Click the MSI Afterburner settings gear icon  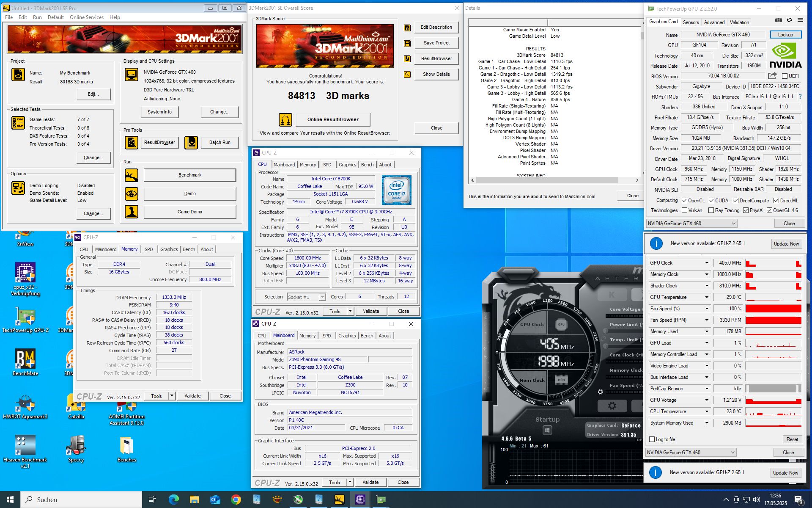(612, 406)
